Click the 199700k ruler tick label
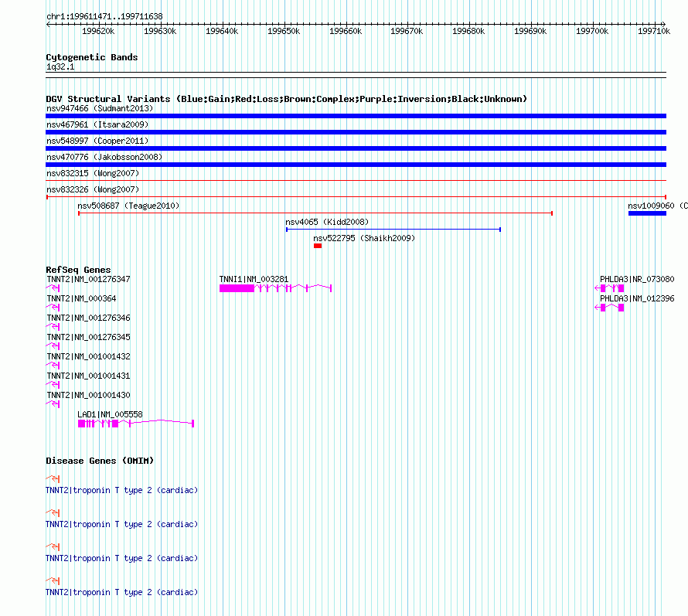This screenshot has width=688, height=616. 592,31
